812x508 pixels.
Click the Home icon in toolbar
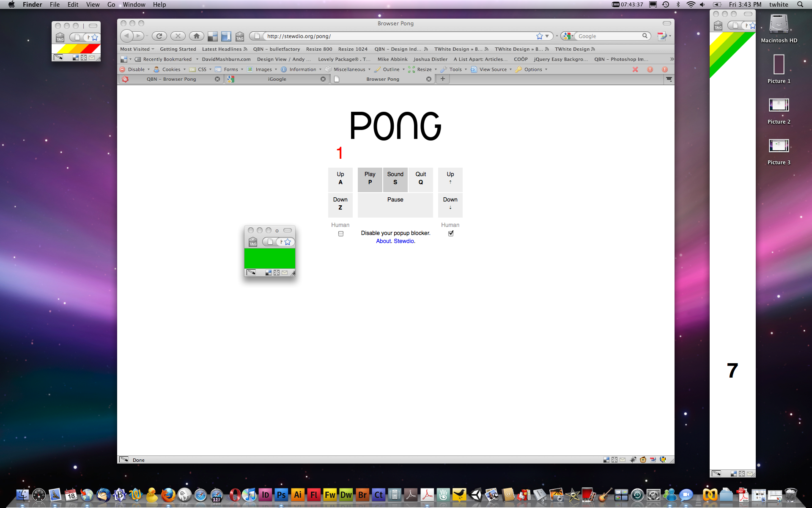196,36
